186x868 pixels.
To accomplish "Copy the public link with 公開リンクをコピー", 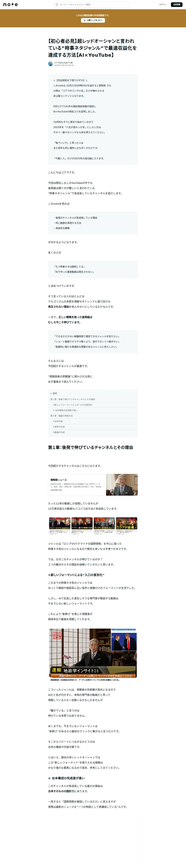I will [93, 20].
